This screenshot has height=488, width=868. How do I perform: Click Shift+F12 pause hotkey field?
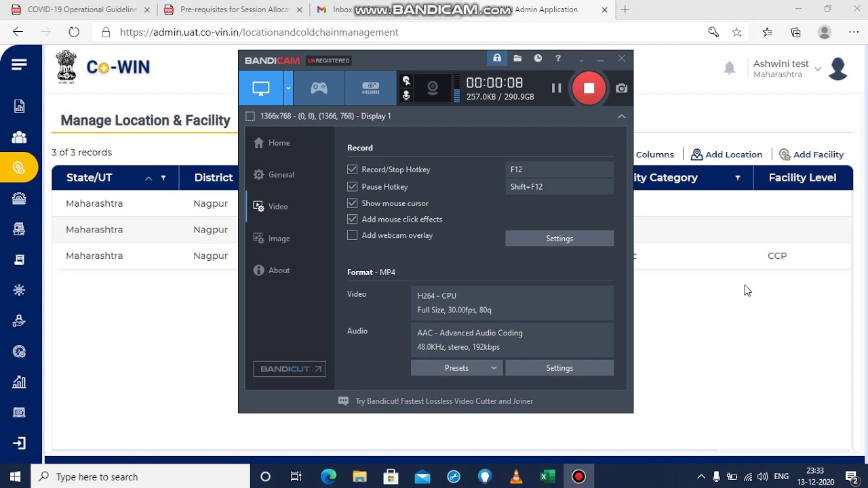(559, 186)
